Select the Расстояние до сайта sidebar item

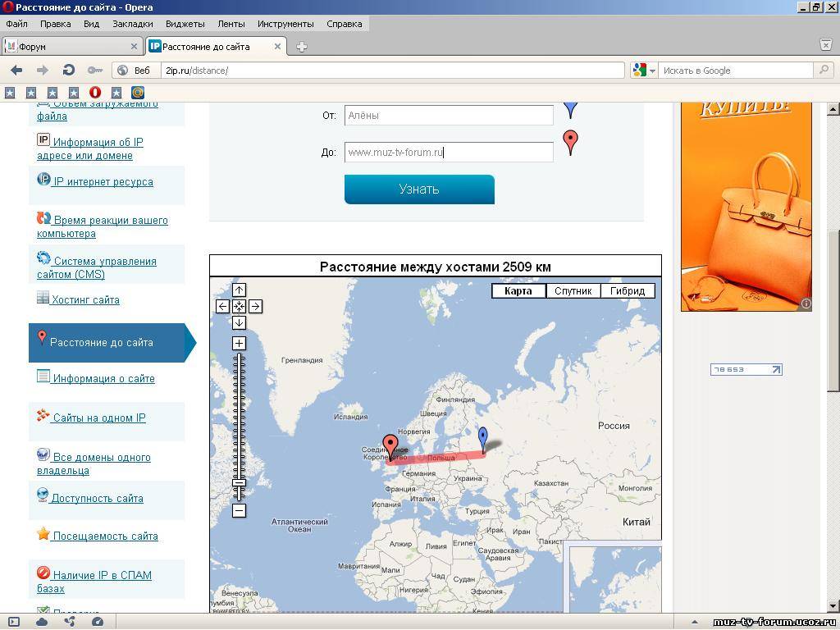[x=112, y=342]
